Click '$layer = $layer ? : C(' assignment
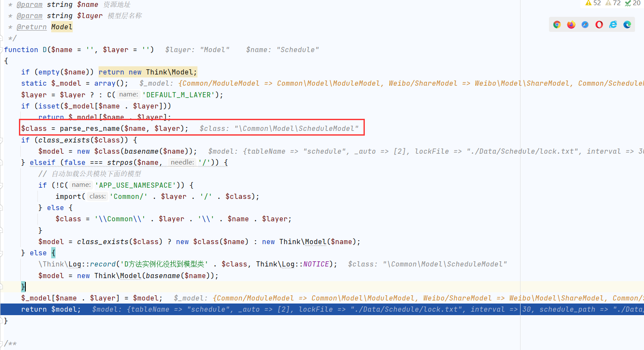This screenshot has height=350, width=644. [x=68, y=95]
